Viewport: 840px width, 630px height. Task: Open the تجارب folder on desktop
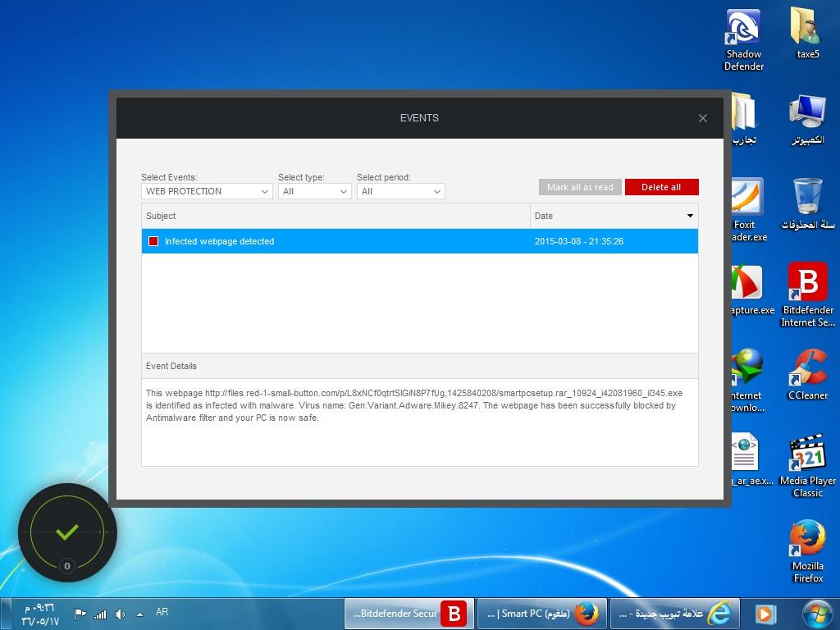point(745,119)
